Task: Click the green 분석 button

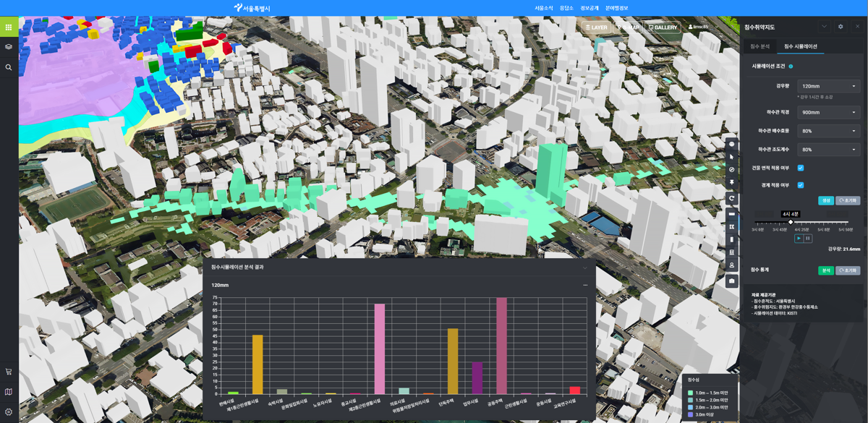Action: 825,270
